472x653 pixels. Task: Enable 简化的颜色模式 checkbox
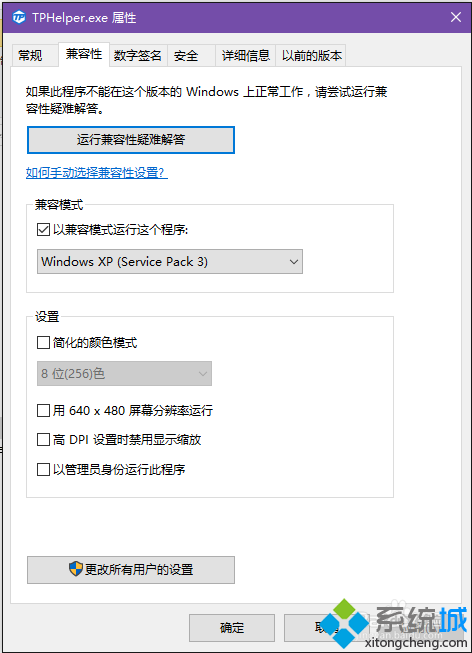click(43, 342)
